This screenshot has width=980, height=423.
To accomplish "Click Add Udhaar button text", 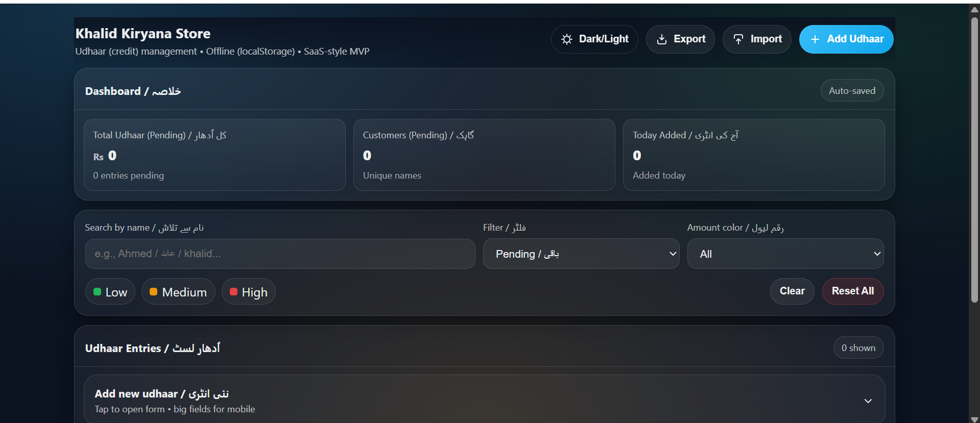I will tap(855, 39).
